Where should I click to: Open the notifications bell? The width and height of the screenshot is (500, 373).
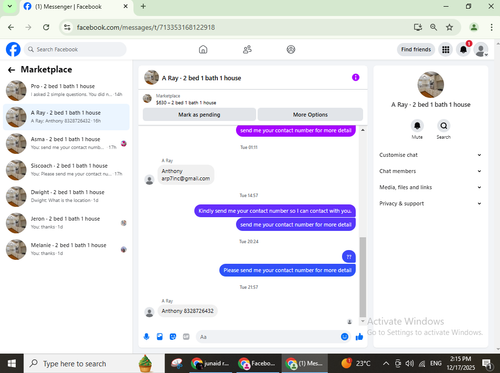[x=463, y=50]
